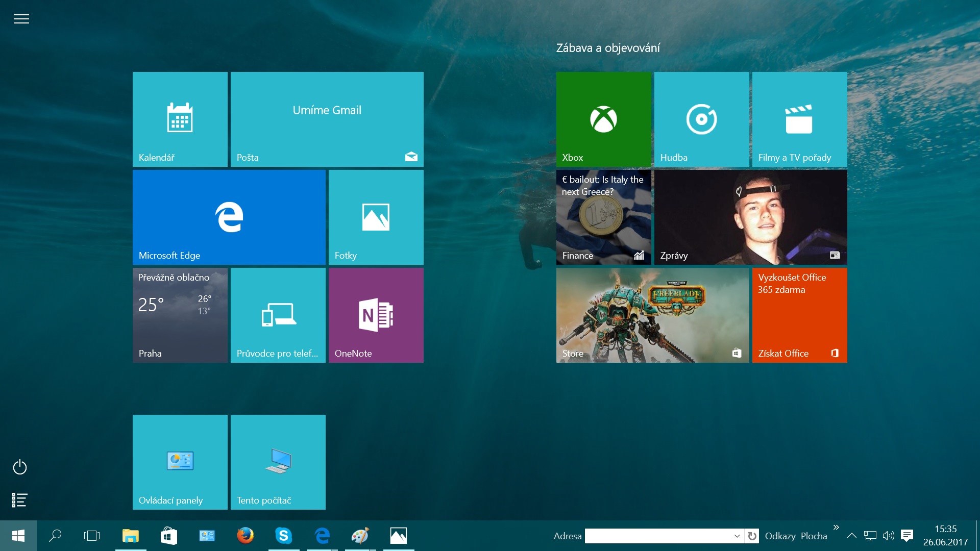Open Skype from the taskbar

click(283, 536)
